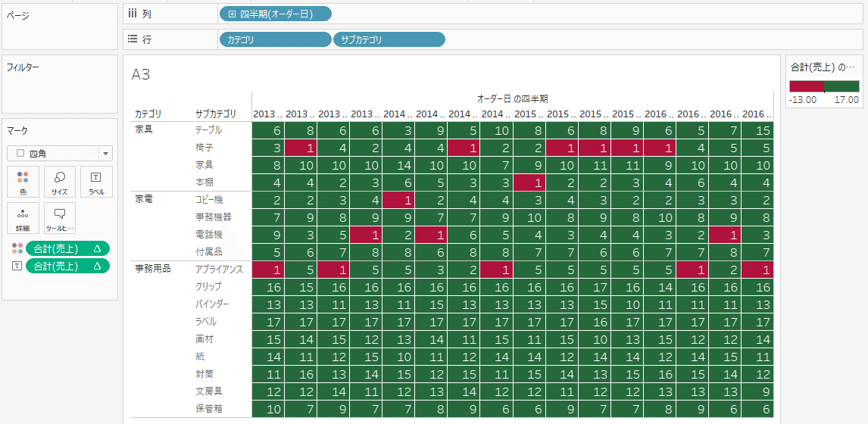868x424 pixels.
Task: Expand the 四半期(オーダー日) pill plus sign
Action: 232,14
